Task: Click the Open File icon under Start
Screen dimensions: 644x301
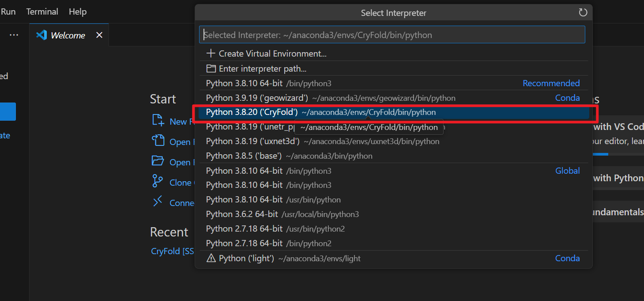Action: [x=158, y=141]
